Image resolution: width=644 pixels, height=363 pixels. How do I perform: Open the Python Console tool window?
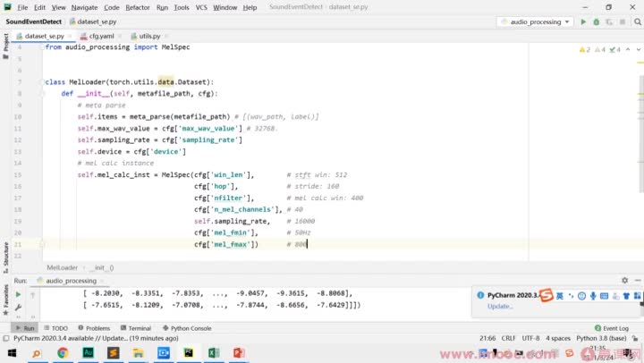tap(187, 328)
